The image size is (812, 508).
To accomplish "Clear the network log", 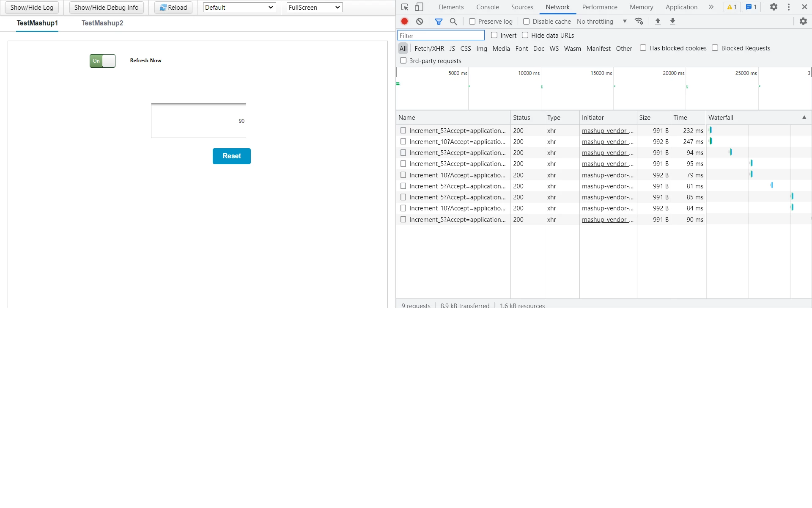I will [420, 21].
